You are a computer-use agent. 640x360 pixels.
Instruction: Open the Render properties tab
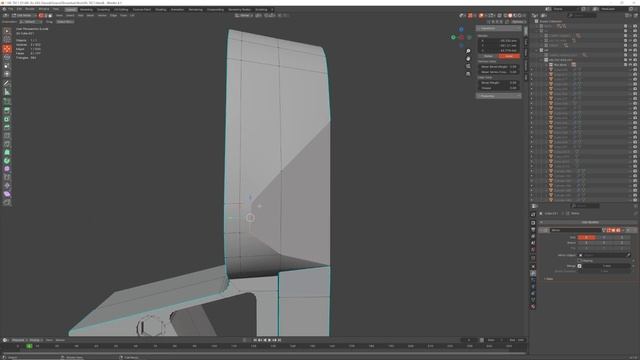533,223
